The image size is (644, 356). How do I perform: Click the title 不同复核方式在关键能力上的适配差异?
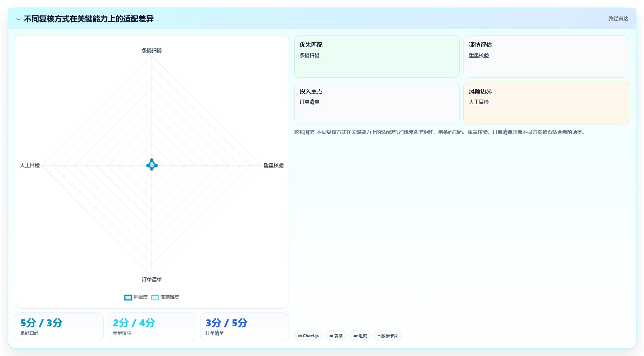point(89,19)
